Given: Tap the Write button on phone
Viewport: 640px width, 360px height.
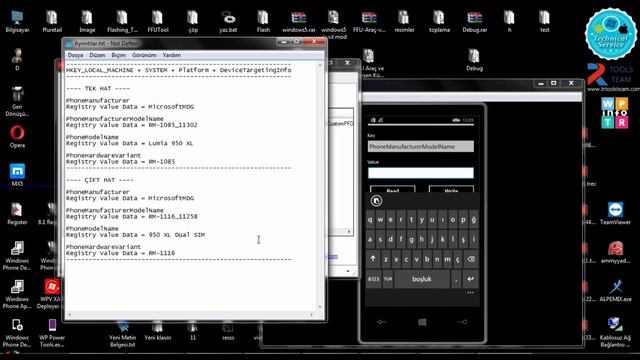Looking at the screenshot, I should [451, 190].
